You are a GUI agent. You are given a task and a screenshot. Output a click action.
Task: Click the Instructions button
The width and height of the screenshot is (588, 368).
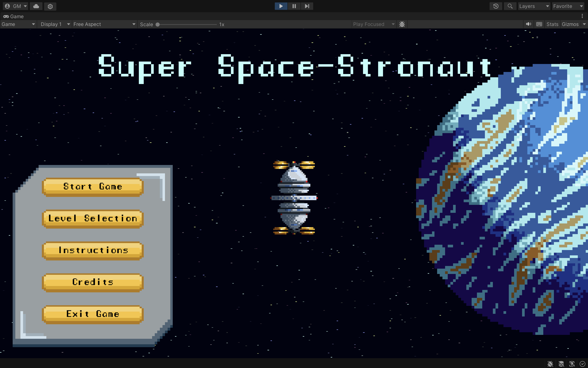[x=92, y=250]
